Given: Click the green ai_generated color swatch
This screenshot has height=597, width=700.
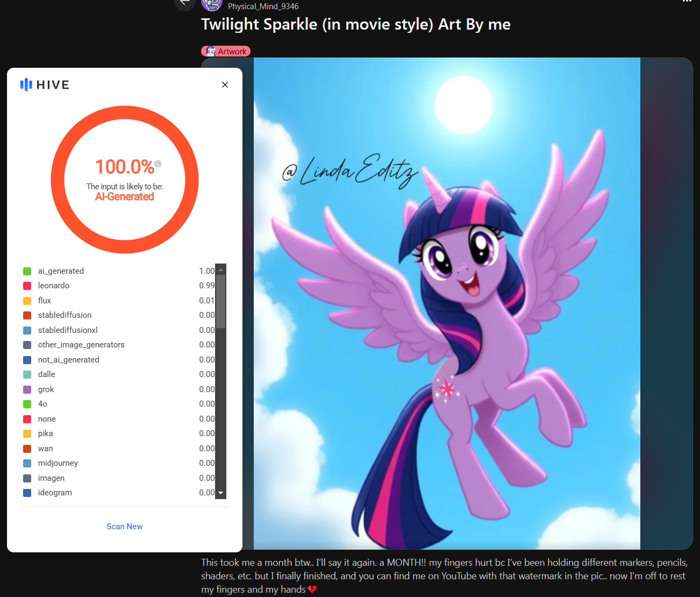Looking at the screenshot, I should coord(27,271).
